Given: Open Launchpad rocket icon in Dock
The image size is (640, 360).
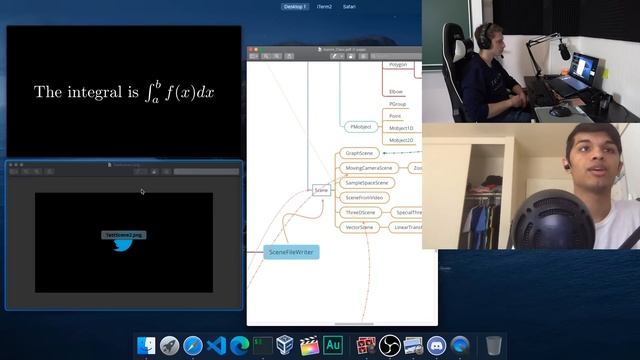Looking at the screenshot, I should (x=169, y=345).
